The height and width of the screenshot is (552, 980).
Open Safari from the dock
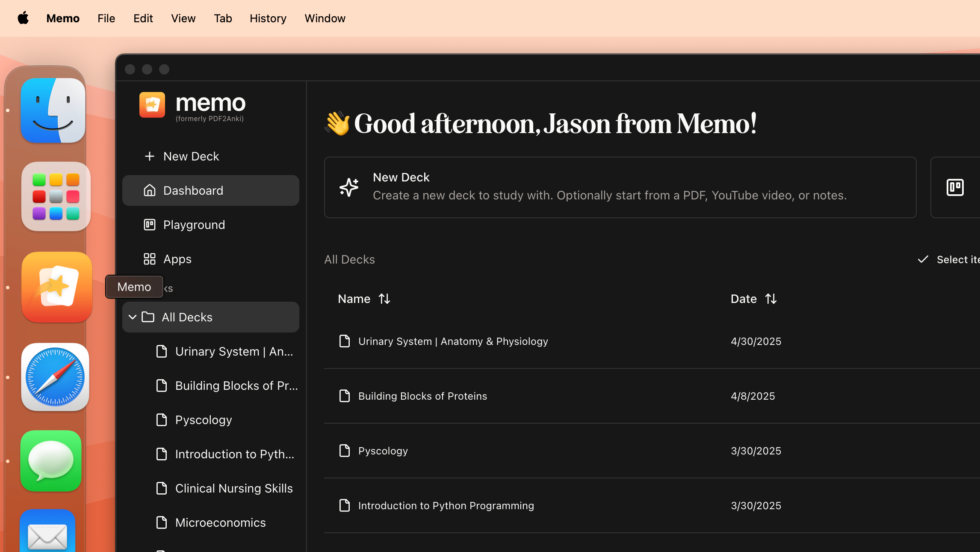click(x=55, y=377)
